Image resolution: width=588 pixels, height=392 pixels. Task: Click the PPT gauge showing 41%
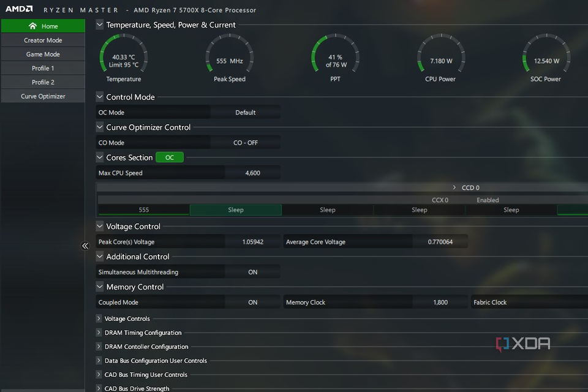coord(335,54)
